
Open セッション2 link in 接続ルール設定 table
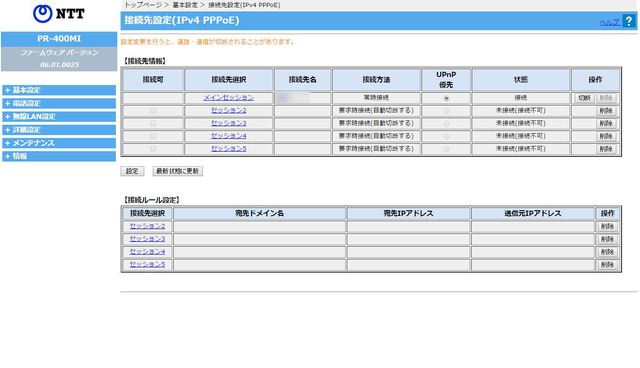[147, 226]
